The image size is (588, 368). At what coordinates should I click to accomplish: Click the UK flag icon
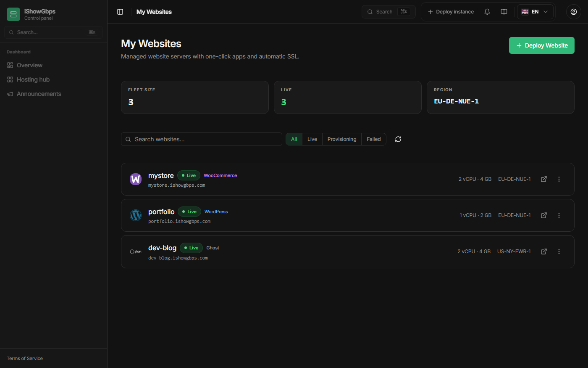click(x=525, y=12)
